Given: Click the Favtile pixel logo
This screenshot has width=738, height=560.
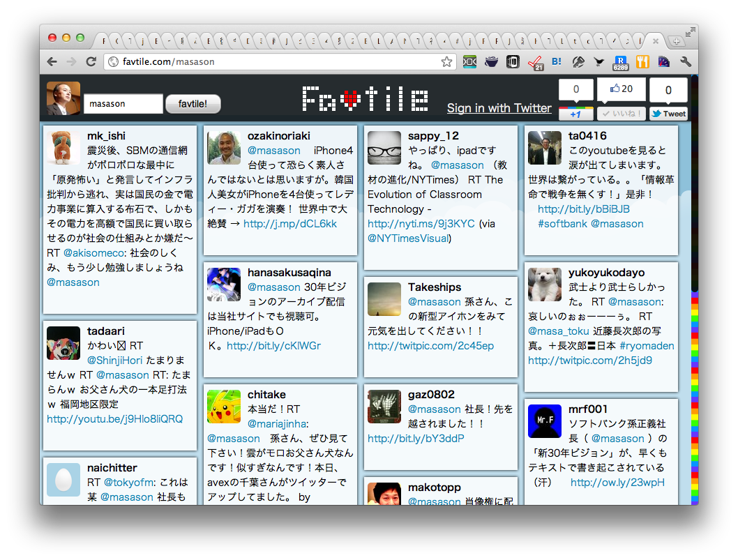Looking at the screenshot, I should tap(365, 98).
